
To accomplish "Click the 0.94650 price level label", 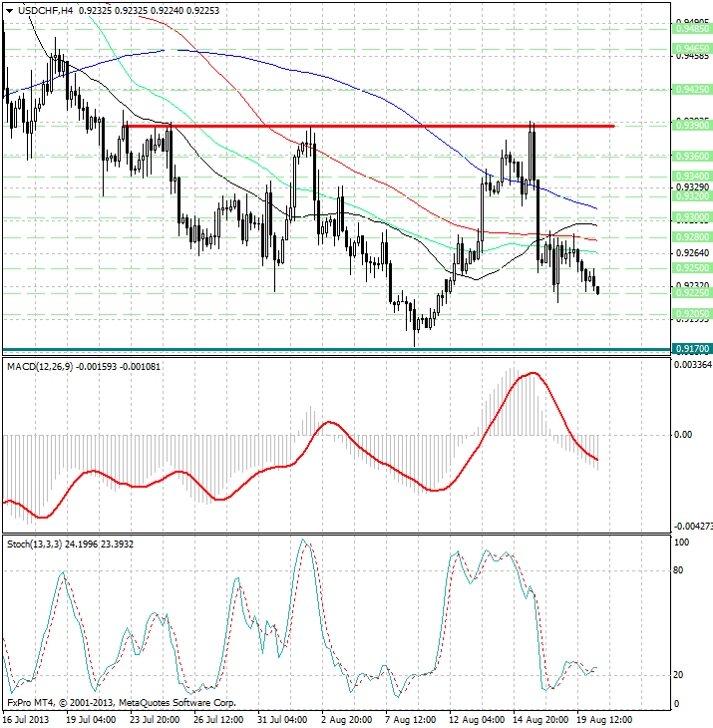I will [x=692, y=49].
